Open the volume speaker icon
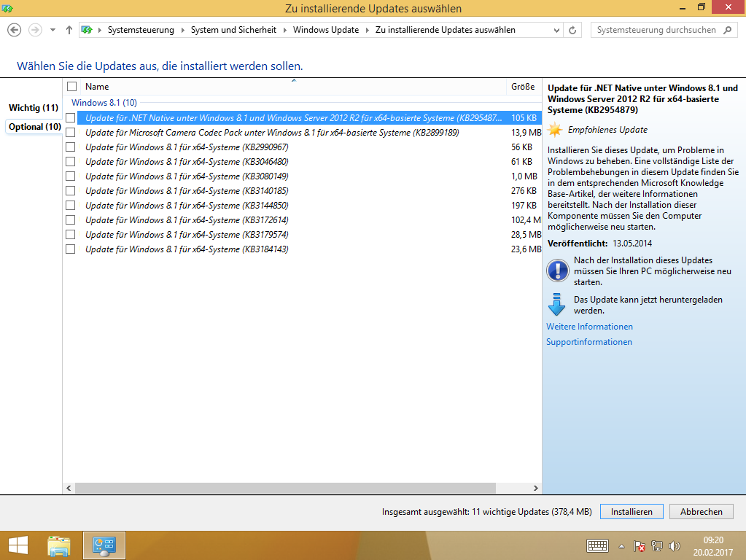Viewport: 746px width, 560px height. pyautogui.click(x=674, y=546)
